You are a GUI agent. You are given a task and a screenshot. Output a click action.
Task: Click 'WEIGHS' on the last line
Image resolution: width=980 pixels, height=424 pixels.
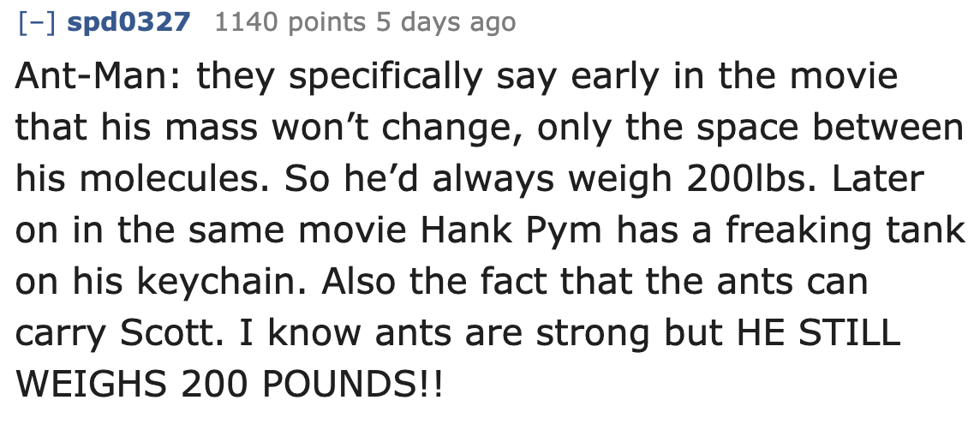(x=92, y=385)
